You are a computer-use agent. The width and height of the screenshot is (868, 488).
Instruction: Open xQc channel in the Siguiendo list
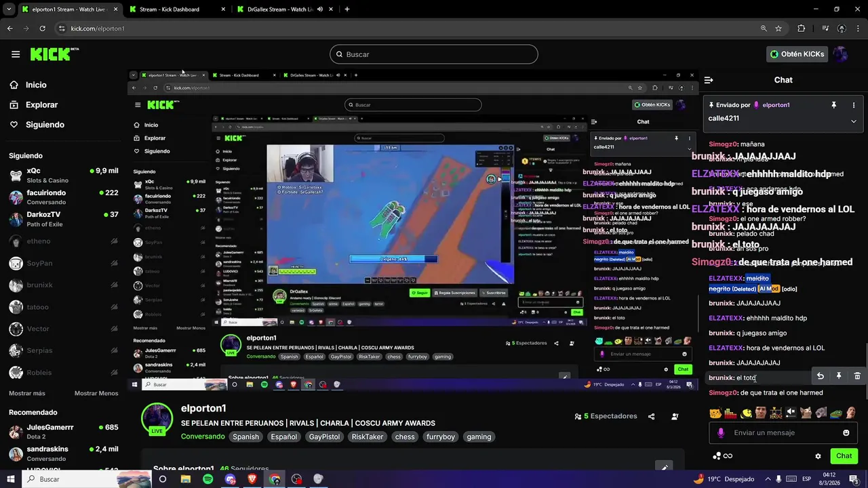(64, 176)
